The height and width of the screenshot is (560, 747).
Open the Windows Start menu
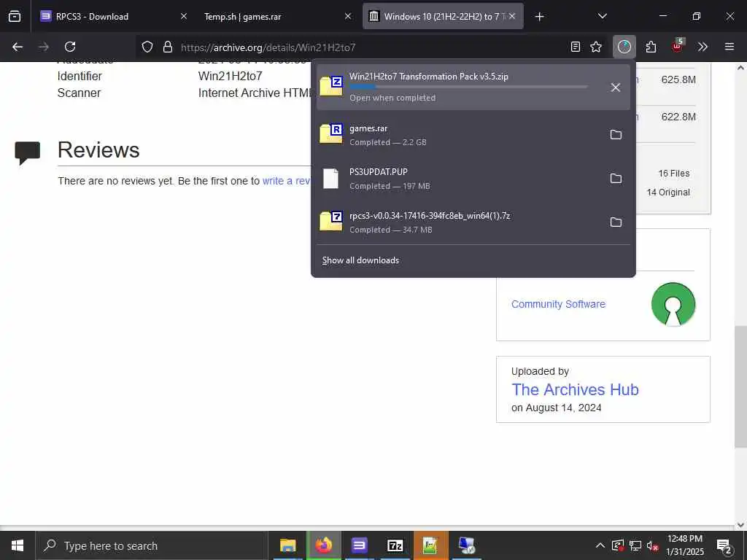pos(18,545)
